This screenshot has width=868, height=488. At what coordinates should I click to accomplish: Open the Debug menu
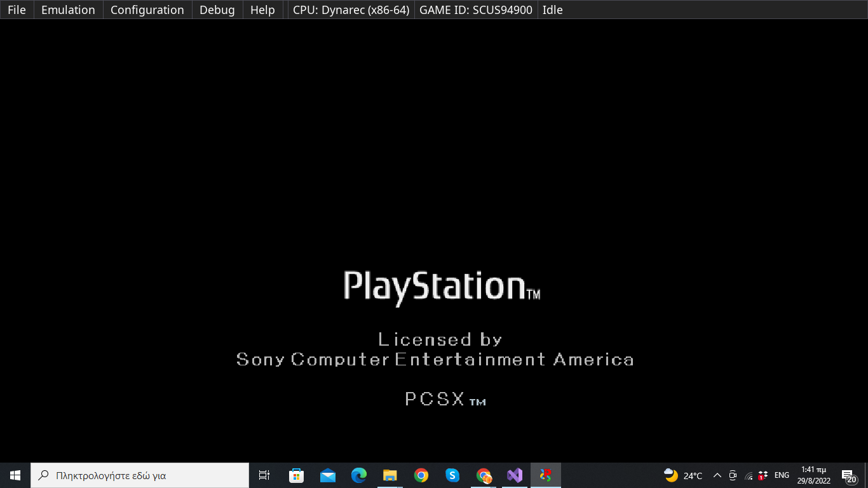pos(217,10)
